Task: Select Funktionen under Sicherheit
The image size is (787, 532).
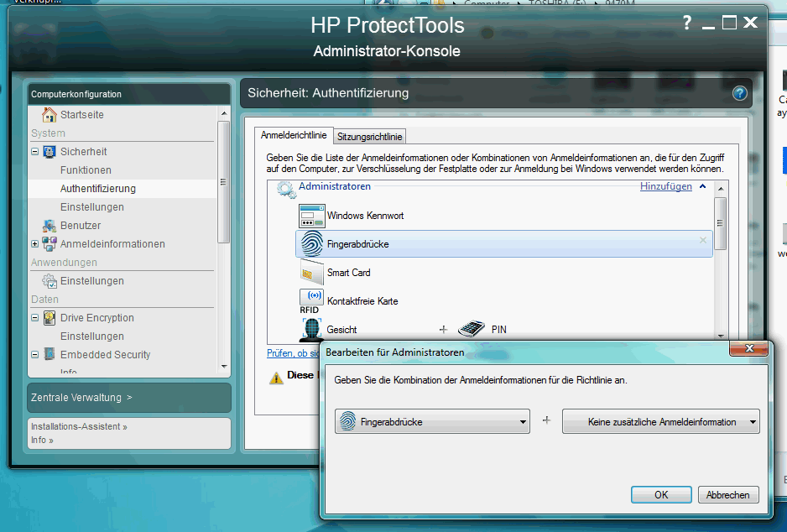Action: point(86,170)
